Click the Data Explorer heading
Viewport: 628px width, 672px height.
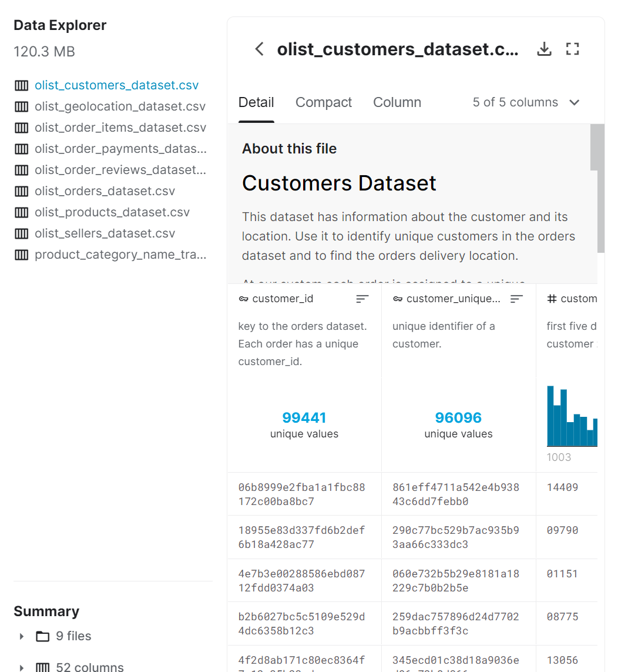tap(60, 25)
